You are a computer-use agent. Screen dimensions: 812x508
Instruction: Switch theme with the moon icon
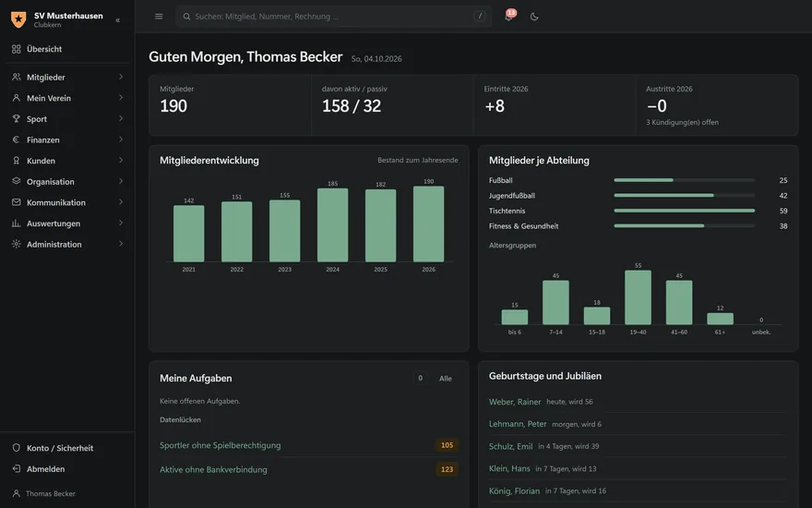[534, 17]
